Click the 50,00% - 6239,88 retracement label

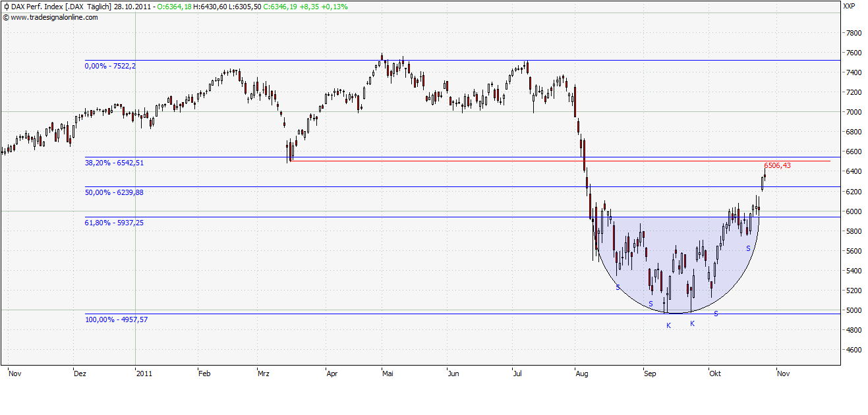(114, 192)
